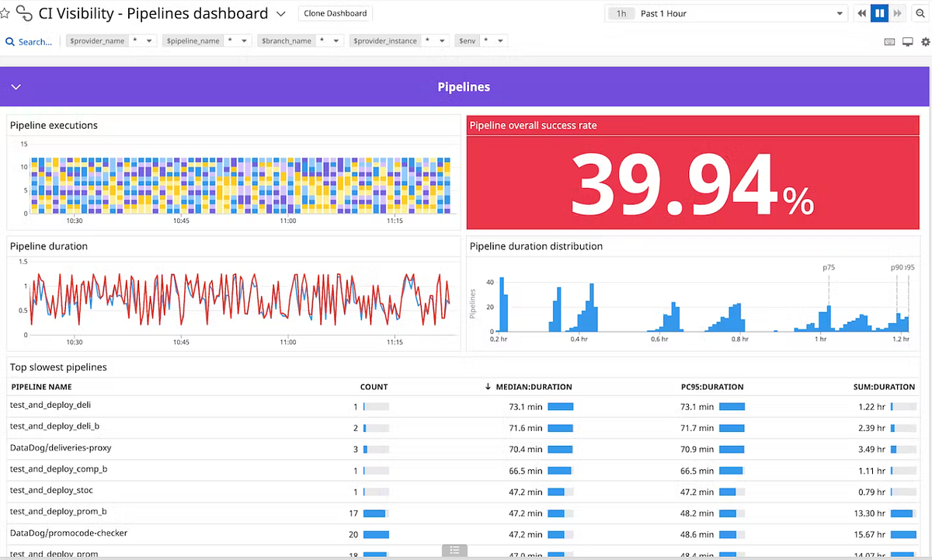Click the list icon at the bottom center
Image resolution: width=932 pixels, height=560 pixels.
[x=454, y=549]
